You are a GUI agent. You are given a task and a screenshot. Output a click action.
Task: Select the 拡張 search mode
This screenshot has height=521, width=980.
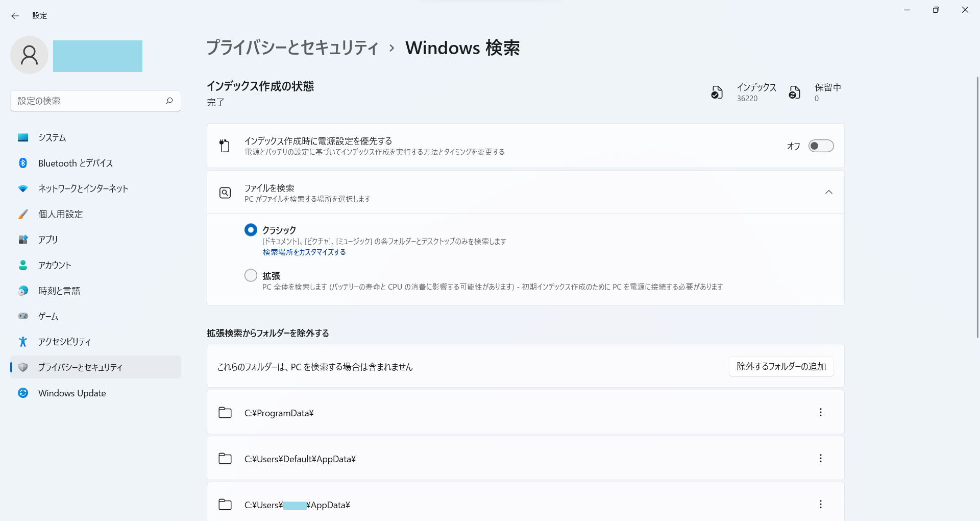[251, 275]
